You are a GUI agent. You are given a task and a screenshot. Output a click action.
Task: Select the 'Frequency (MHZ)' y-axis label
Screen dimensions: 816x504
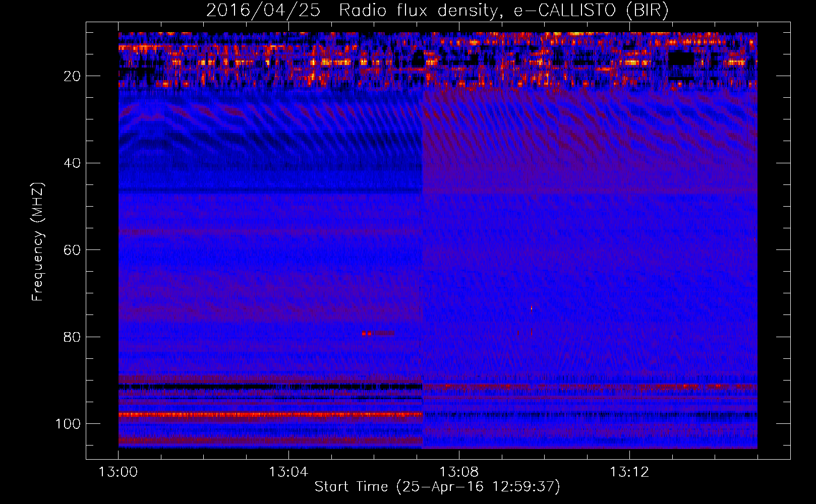click(38, 241)
